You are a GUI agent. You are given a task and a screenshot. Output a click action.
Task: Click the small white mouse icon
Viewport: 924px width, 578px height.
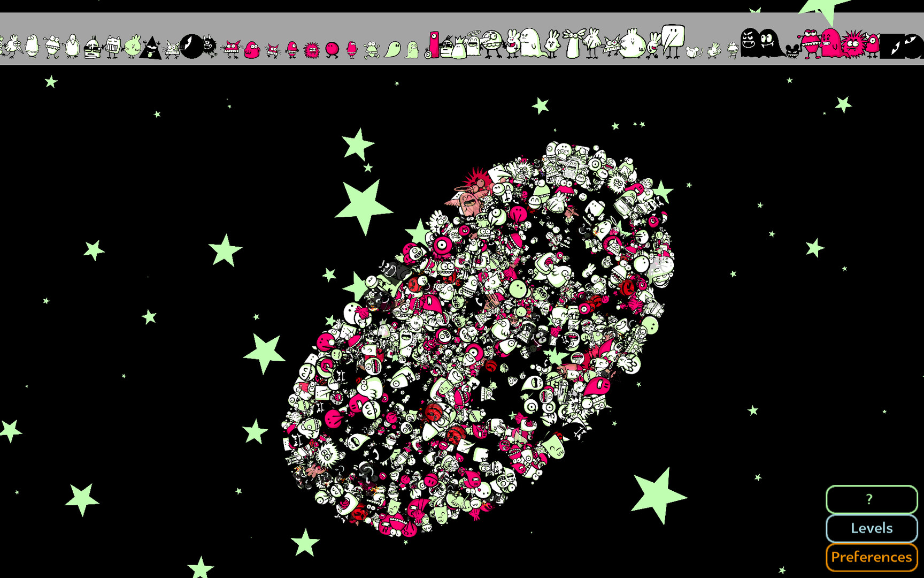[694, 52]
